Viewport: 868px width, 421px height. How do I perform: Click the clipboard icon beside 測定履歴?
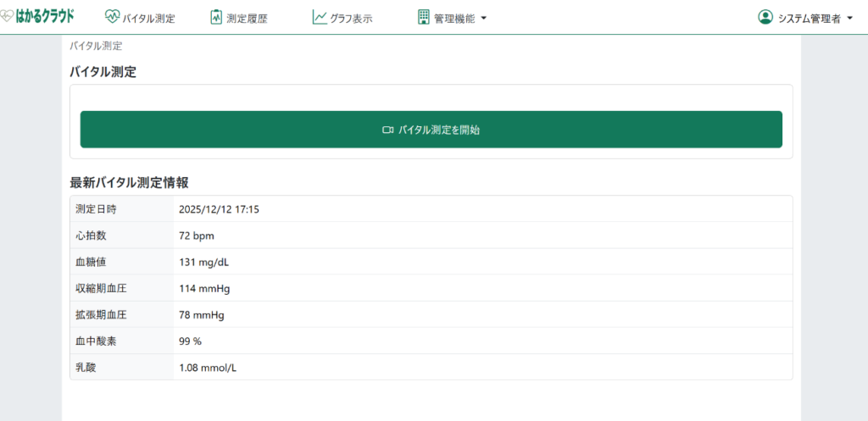pyautogui.click(x=216, y=17)
